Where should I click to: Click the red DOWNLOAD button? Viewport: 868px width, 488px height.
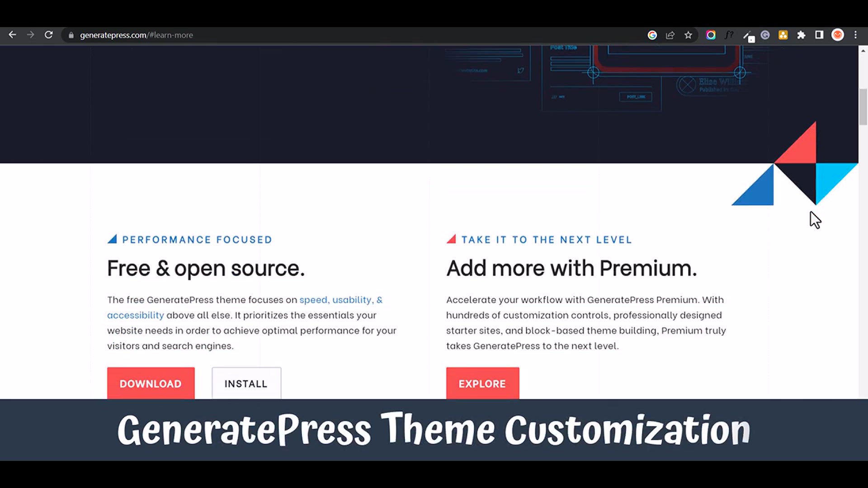point(151,383)
